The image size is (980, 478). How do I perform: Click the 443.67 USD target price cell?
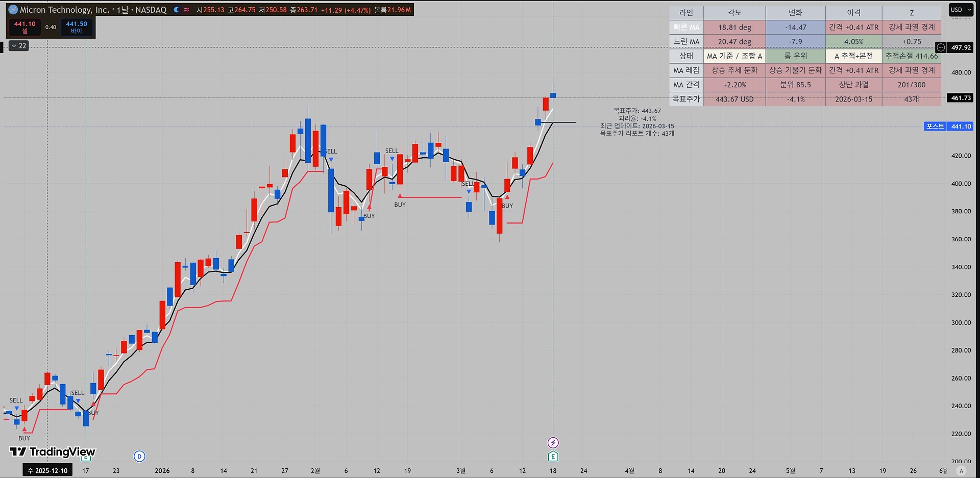(734, 99)
